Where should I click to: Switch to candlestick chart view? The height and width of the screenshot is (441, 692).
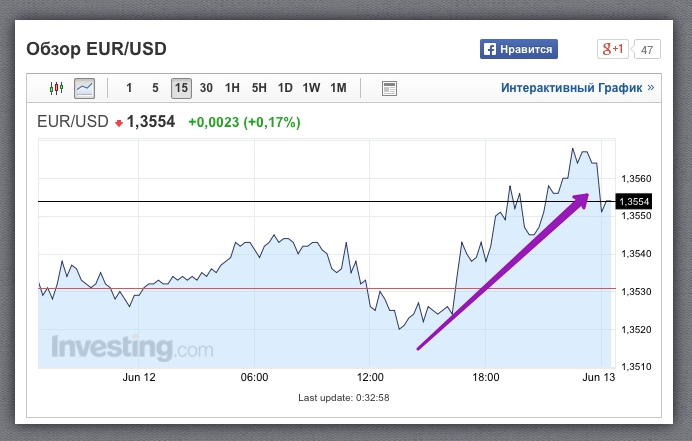coord(57,88)
